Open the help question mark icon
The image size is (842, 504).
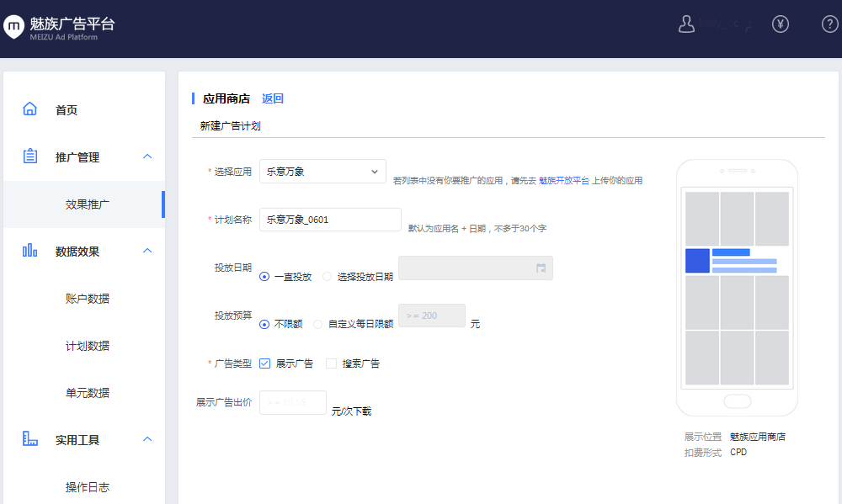click(x=829, y=24)
